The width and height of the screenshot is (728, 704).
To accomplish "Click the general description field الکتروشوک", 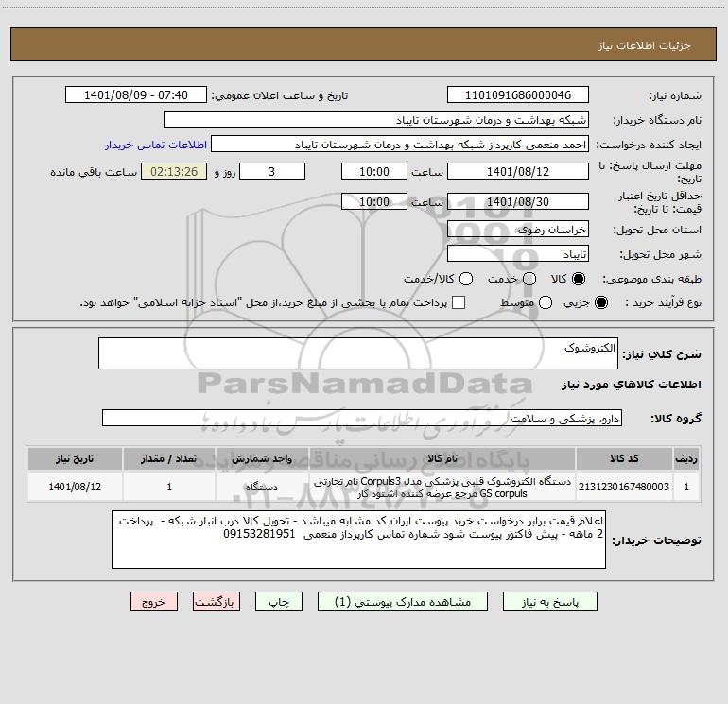I will [358, 353].
